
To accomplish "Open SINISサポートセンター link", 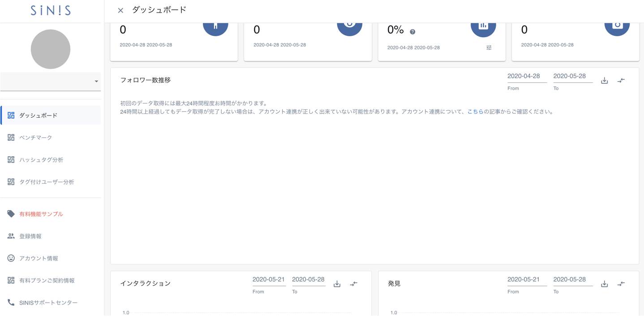I will 48,303.
